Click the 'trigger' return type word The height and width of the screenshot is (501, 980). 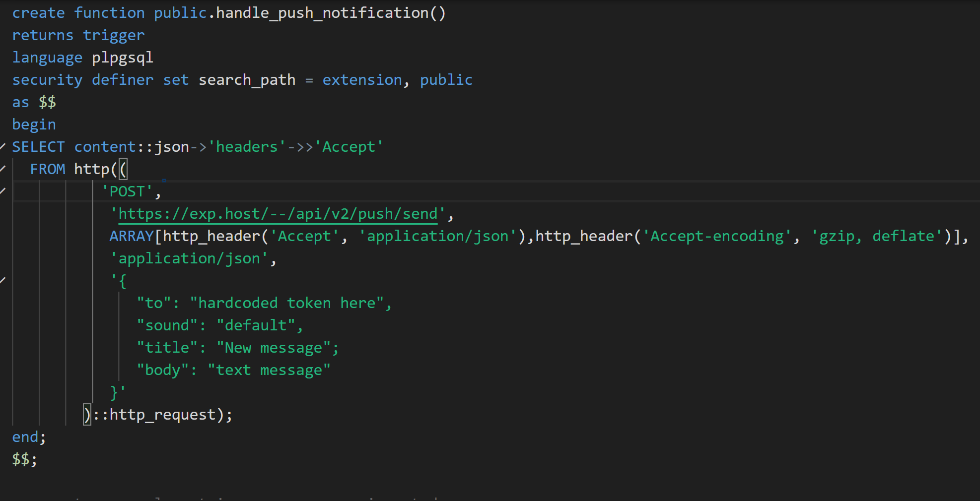[x=114, y=35]
